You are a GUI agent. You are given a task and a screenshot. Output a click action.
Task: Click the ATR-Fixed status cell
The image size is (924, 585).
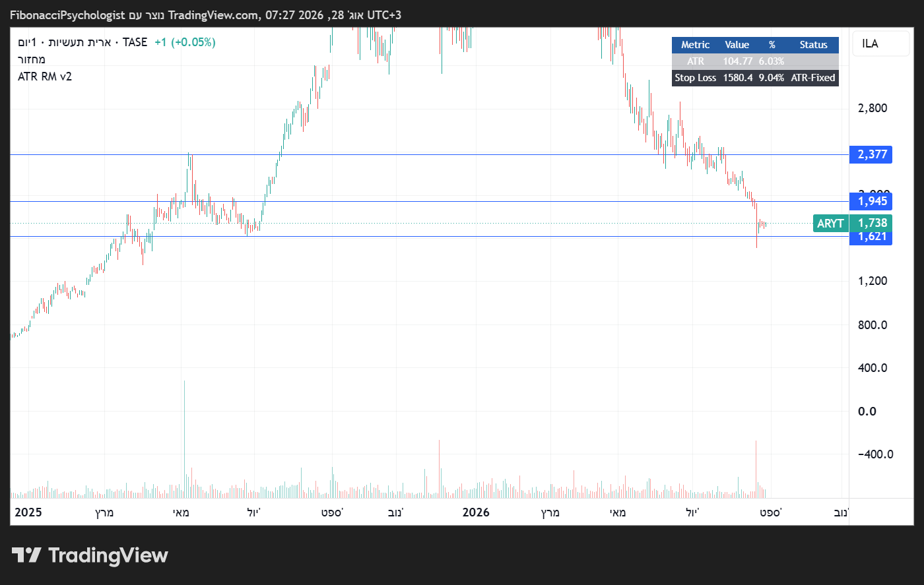[813, 78]
